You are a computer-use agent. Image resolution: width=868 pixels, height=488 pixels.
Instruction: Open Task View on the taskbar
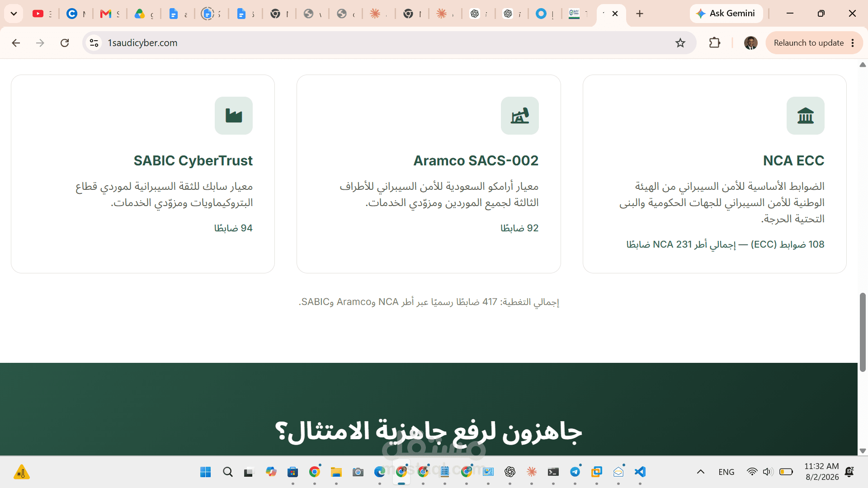coord(249,472)
